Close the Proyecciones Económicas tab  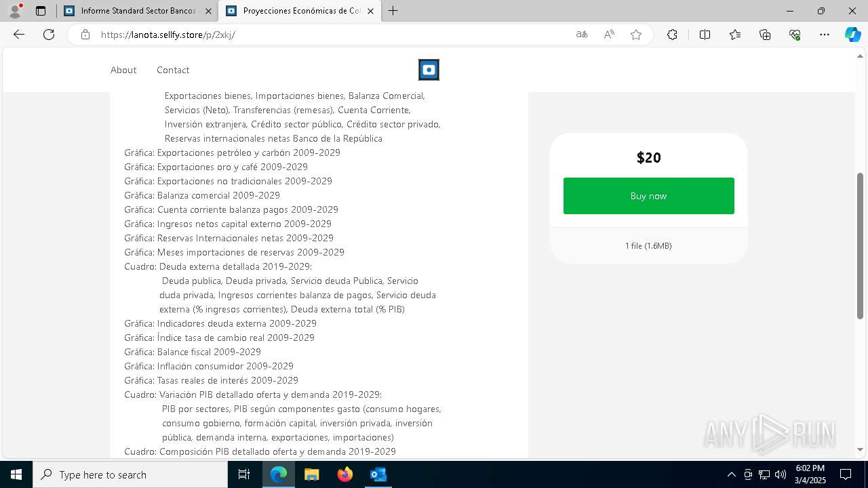pos(370,11)
